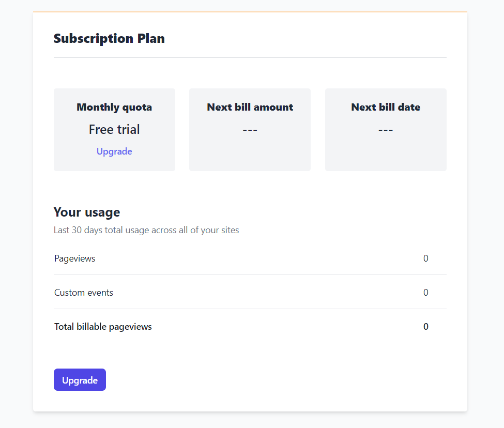Screen dimensions: 504x428
Task: Click the last 30 days usage description
Action: [x=146, y=230]
